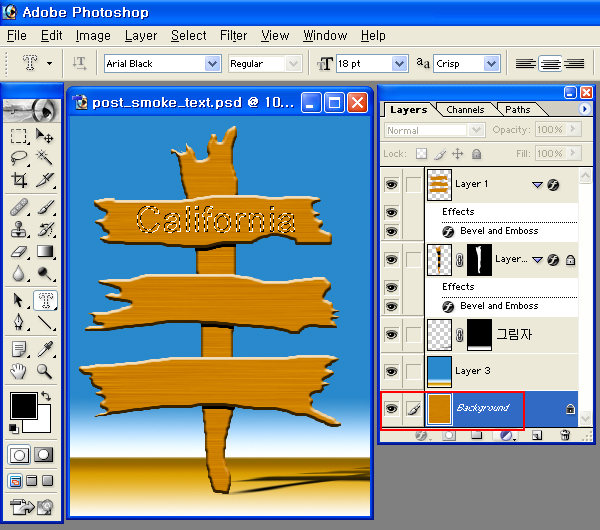The height and width of the screenshot is (530, 600).
Task: Open the Crisp anti-aliasing dropdown
Action: [492, 64]
